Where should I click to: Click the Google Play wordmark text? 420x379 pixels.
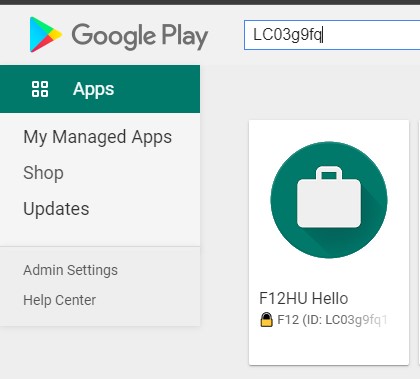click(x=140, y=37)
